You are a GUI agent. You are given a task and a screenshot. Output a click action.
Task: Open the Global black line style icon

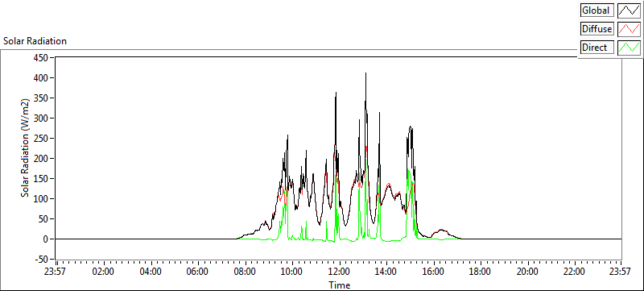(629, 10)
